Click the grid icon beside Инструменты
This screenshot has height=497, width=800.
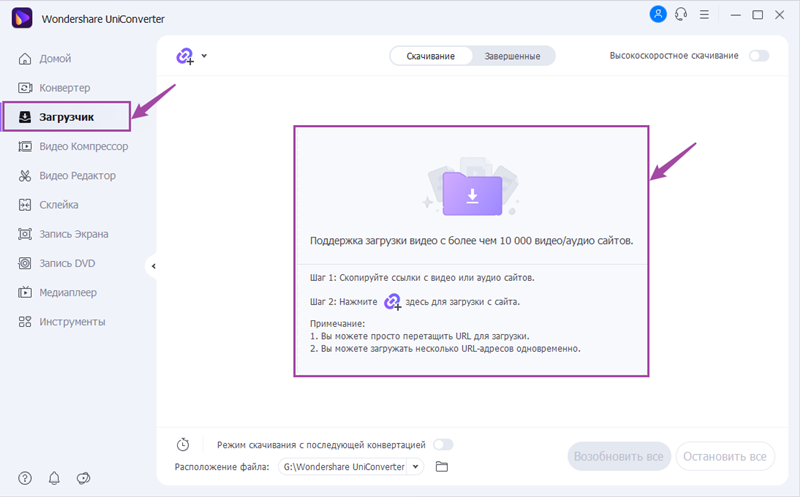click(x=24, y=322)
